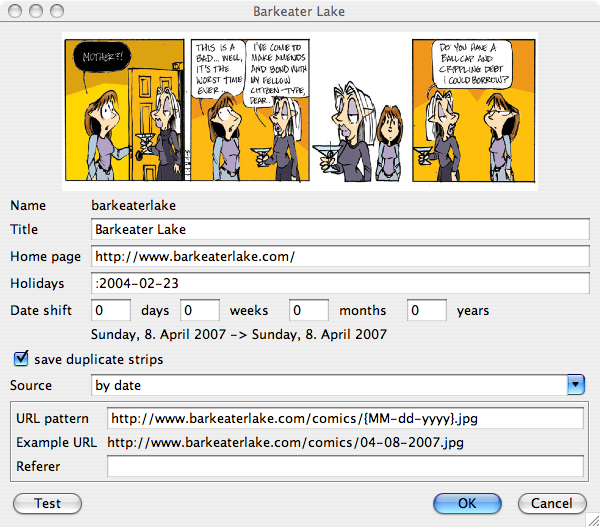Close the Barkeater Lake window
The width and height of the screenshot is (600, 527).
(x=15, y=11)
